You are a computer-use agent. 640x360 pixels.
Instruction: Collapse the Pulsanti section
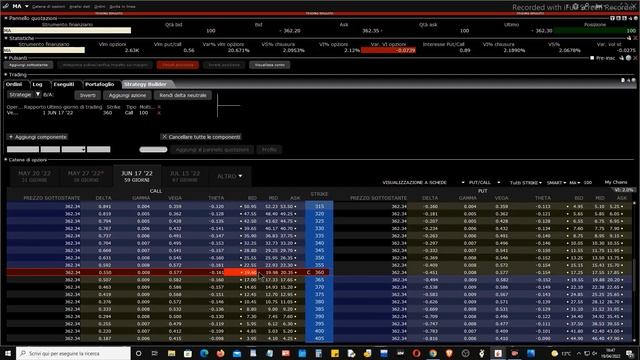click(6, 58)
